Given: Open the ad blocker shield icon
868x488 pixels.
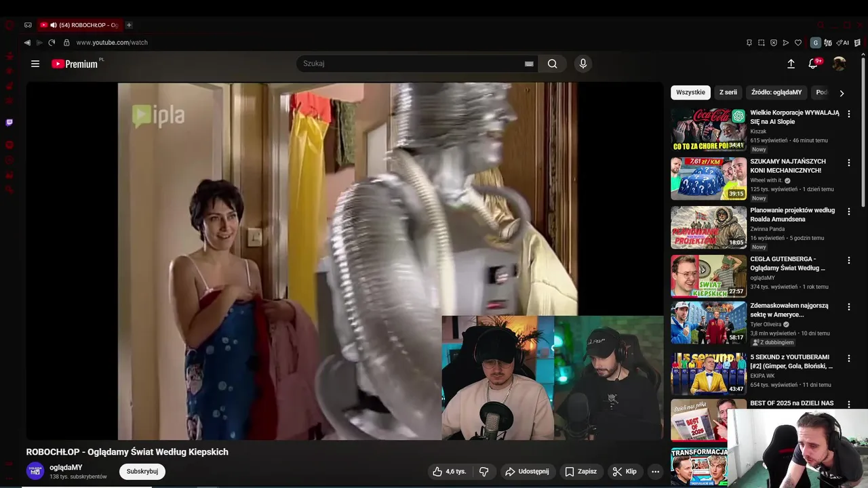Looking at the screenshot, I should pyautogui.click(x=774, y=43).
